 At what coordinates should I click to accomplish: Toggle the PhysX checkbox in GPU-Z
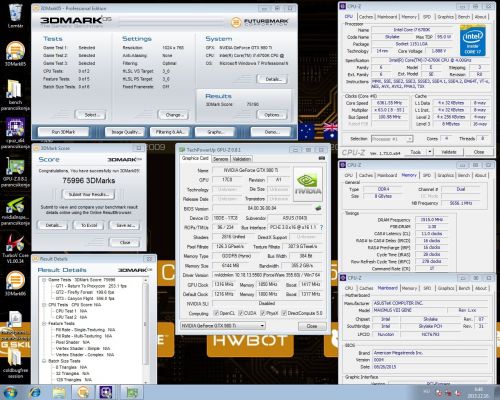click(x=263, y=313)
